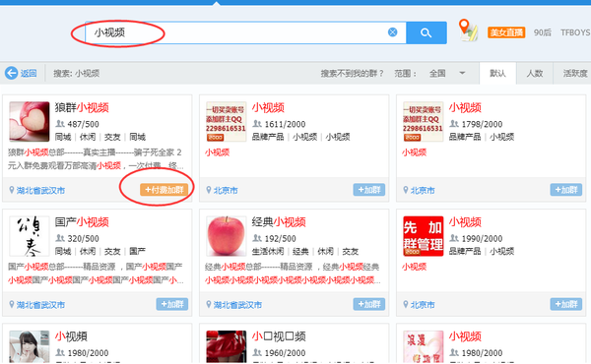The width and height of the screenshot is (591, 364).
Task: Open the 国产小视频 group title
Action: pyautogui.click(x=82, y=222)
